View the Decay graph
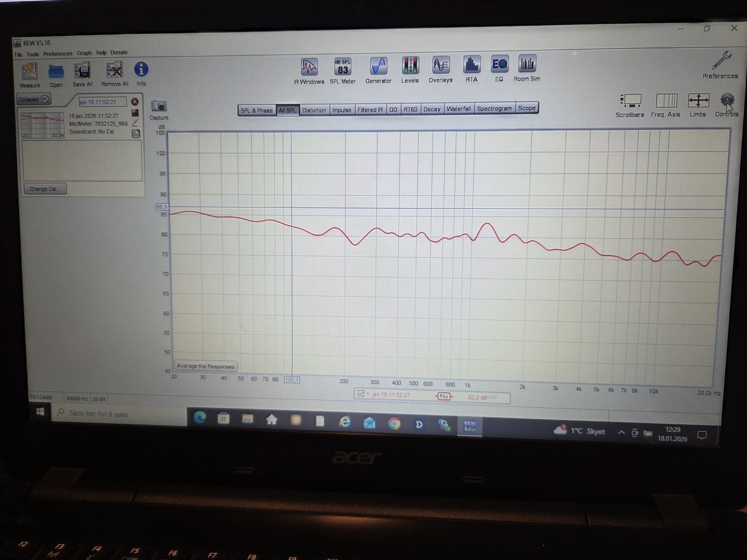Screen dimensions: 747x560 point(432,109)
